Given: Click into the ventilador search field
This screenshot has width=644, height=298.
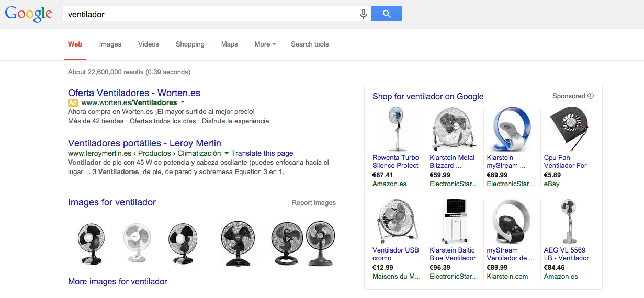Looking at the screenshot, I should [x=209, y=14].
